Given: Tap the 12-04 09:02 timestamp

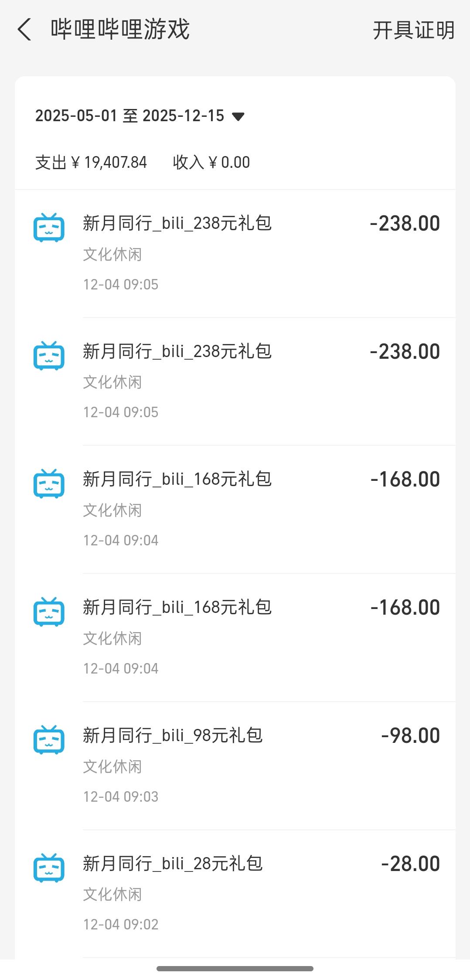Looking at the screenshot, I should click(x=121, y=924).
